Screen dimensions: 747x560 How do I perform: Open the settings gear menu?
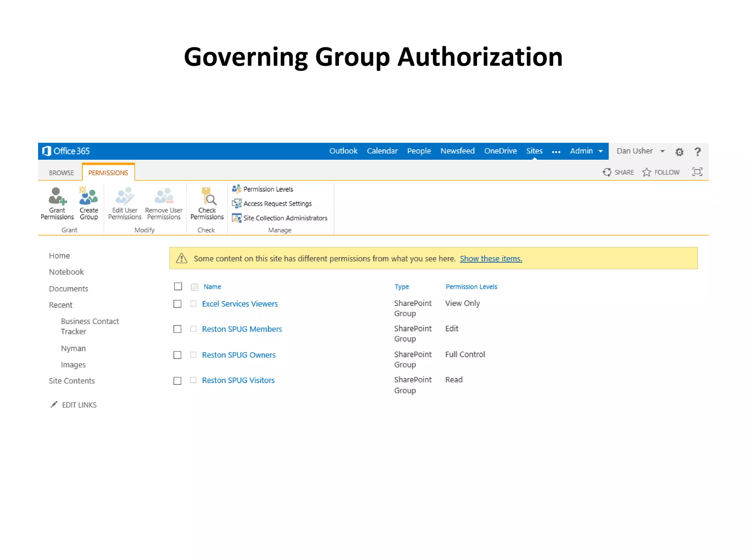(x=679, y=152)
